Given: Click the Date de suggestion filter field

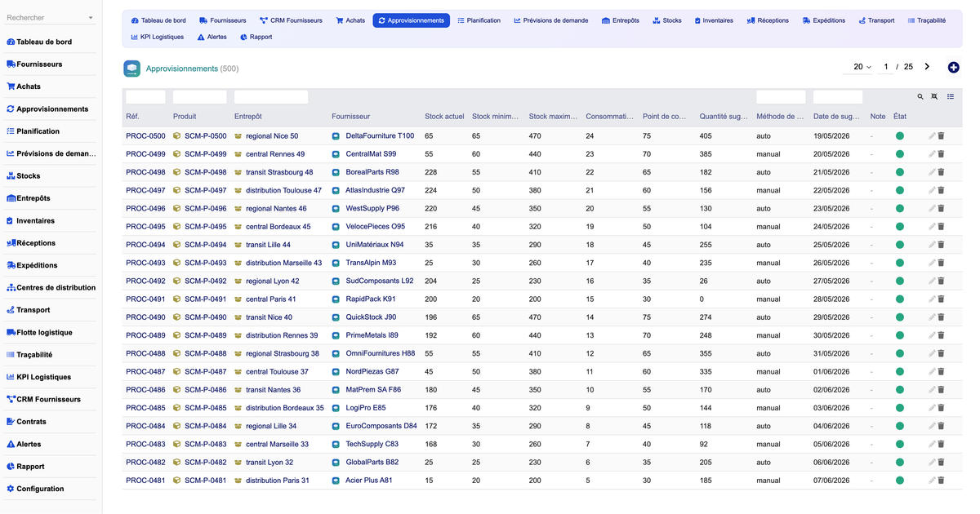Looking at the screenshot, I should coord(838,97).
